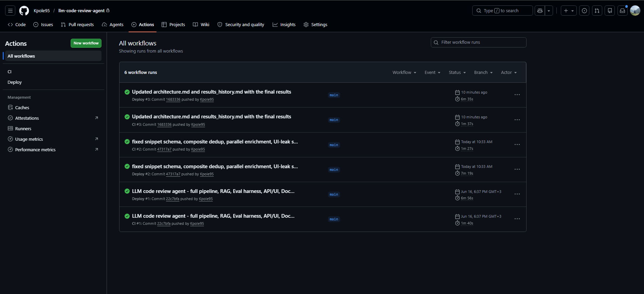Viewport: 644px width, 294px height.
Task: Open notifications inbox icon
Action: [x=622, y=11]
